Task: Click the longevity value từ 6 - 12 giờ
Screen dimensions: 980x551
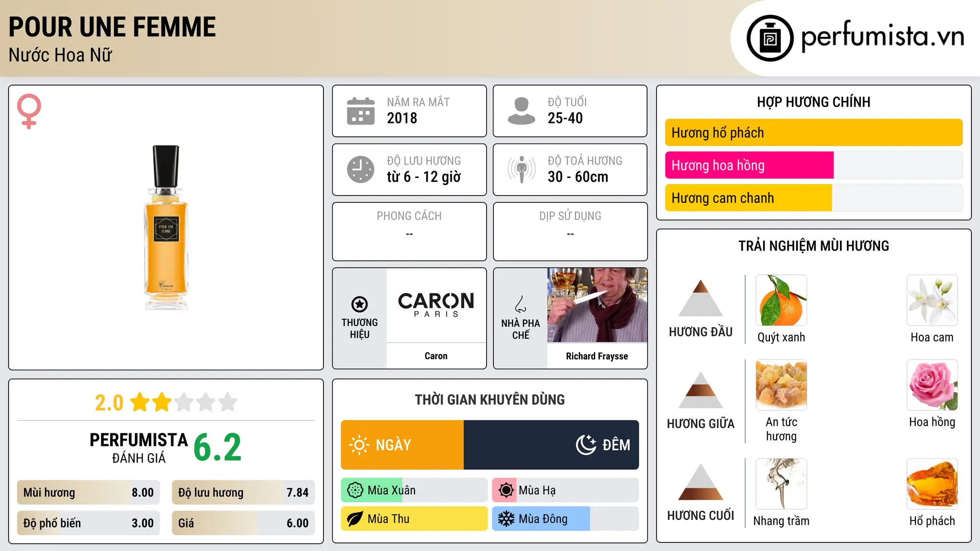Action: point(424,177)
